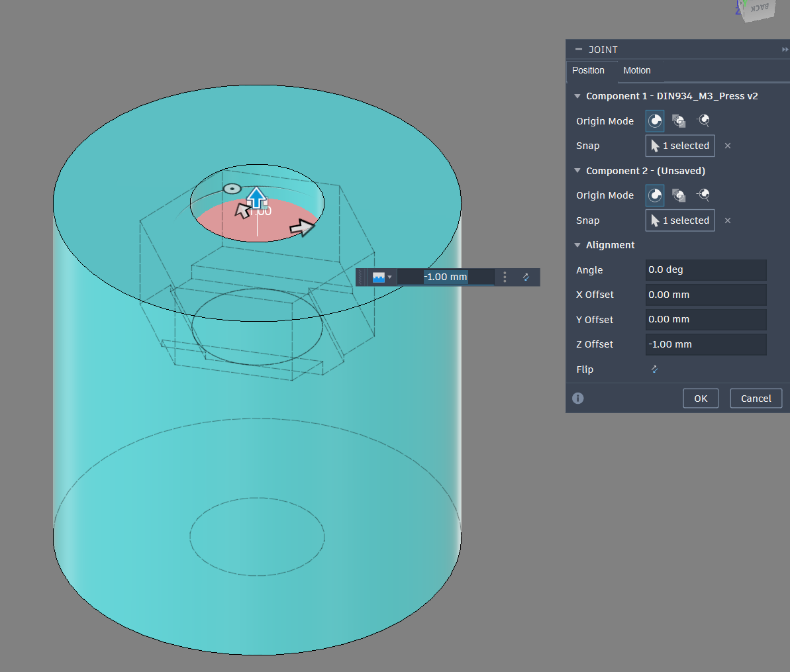This screenshot has width=790, height=672.
Task: Collapse the Component 1 section
Action: (577, 96)
